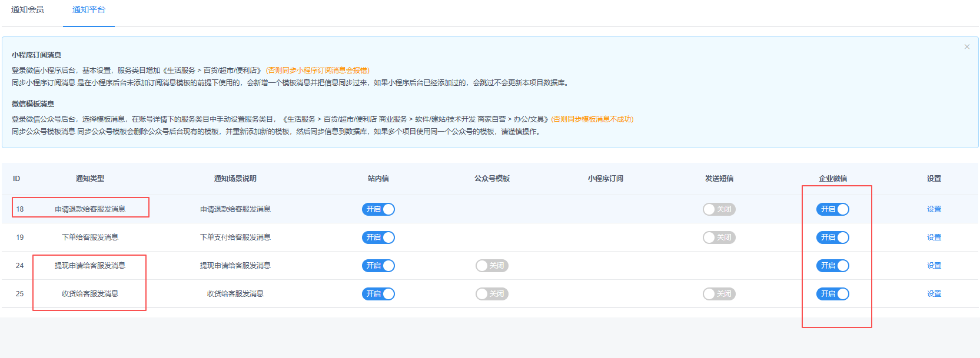This screenshot has height=358, width=980.
Task: Click 设置 link for row ID 25
Action: [934, 294]
